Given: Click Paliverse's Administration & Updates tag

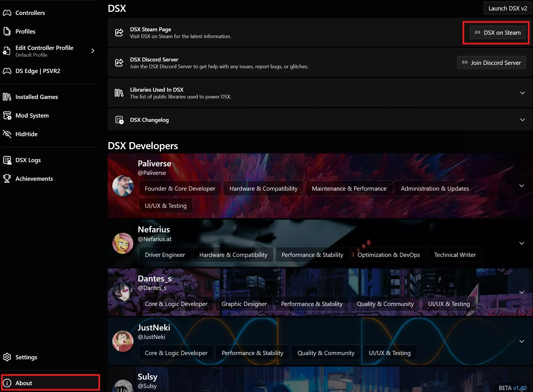Looking at the screenshot, I should point(435,188).
